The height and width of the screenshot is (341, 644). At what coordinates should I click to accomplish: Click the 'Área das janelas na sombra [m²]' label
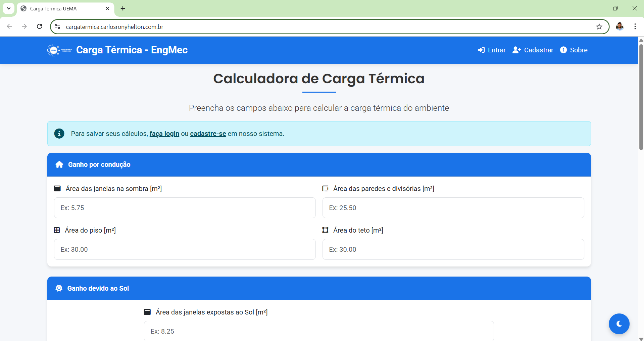tap(114, 189)
